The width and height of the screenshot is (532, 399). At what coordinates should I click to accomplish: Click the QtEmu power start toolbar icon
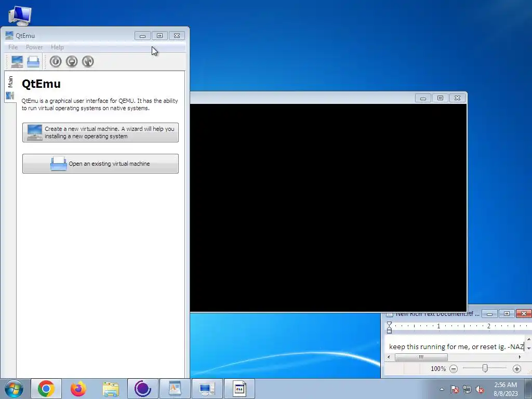coord(56,61)
